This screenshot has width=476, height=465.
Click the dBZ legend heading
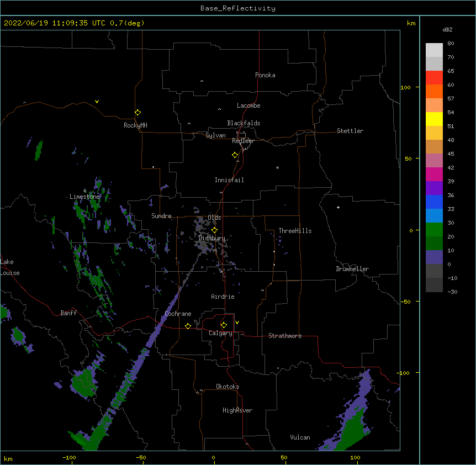click(447, 30)
